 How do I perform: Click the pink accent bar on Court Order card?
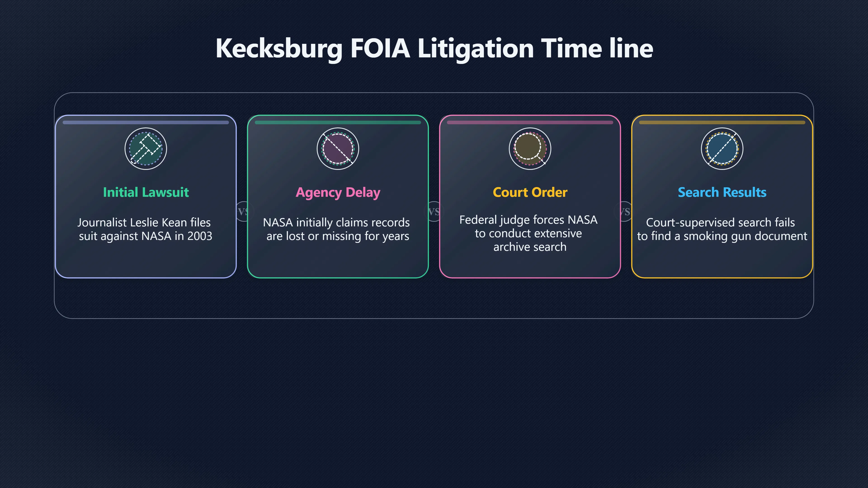tap(530, 123)
